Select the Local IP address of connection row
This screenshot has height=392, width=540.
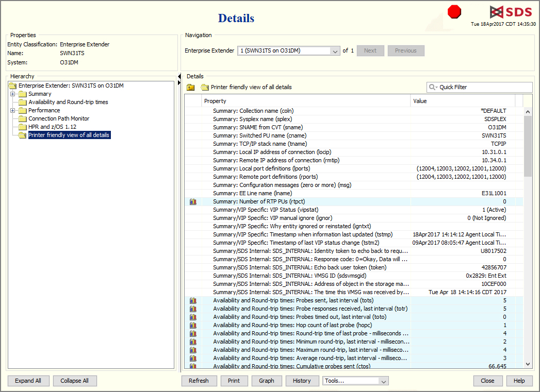tap(354, 152)
